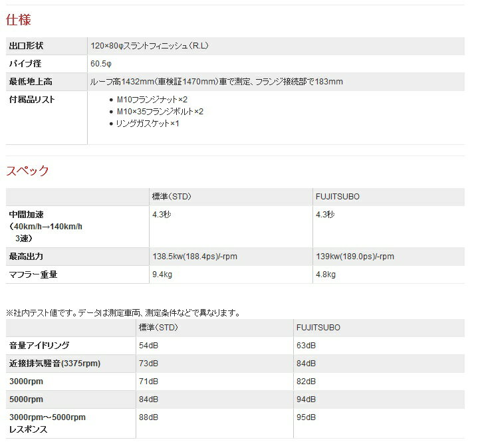Image resolution: width=478 pixels, height=448 pixels.
Task: Click the スペック section heading
Action: tap(27, 171)
